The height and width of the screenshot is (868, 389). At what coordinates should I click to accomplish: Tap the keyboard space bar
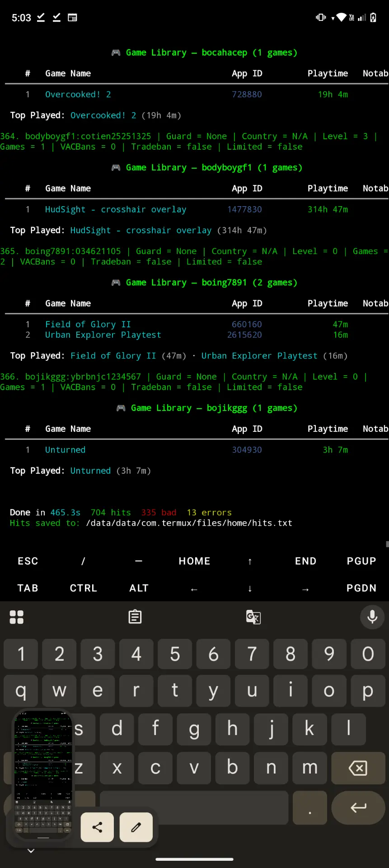[194, 807]
